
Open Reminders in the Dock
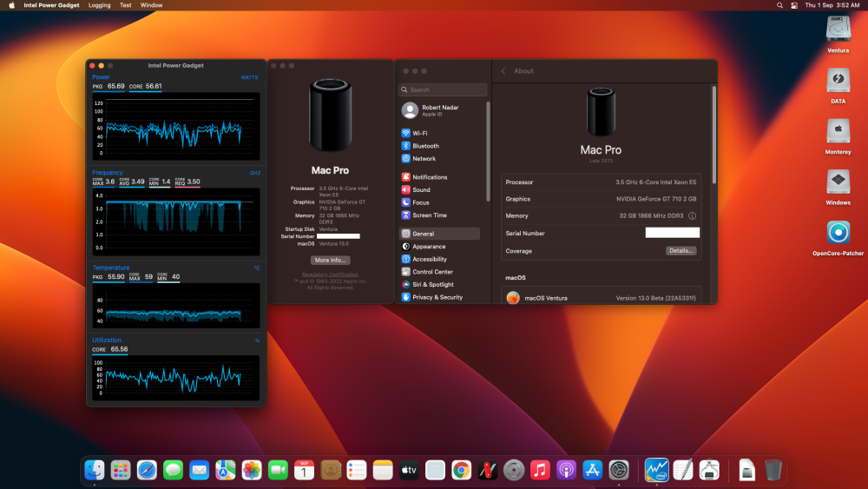(357, 470)
